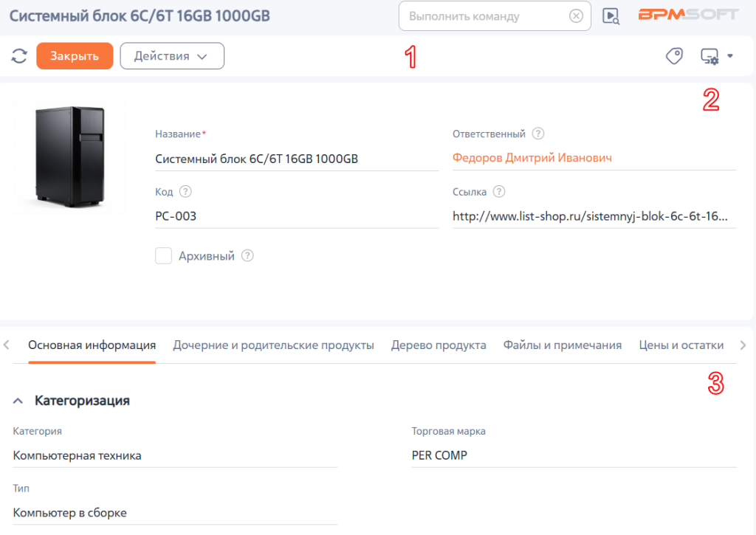This screenshot has height=535, width=756.
Task: Click the help icon next to Ответственный
Action: pyautogui.click(x=538, y=134)
